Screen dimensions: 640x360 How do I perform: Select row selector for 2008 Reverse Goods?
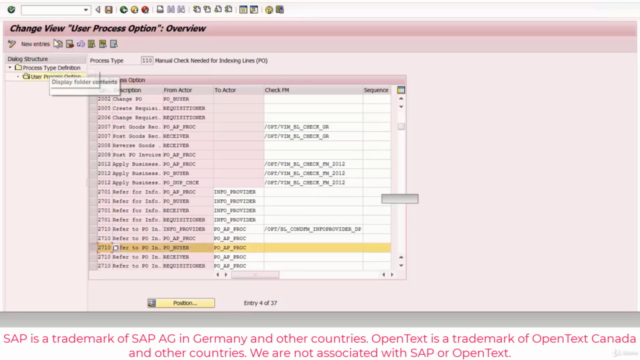click(93, 145)
